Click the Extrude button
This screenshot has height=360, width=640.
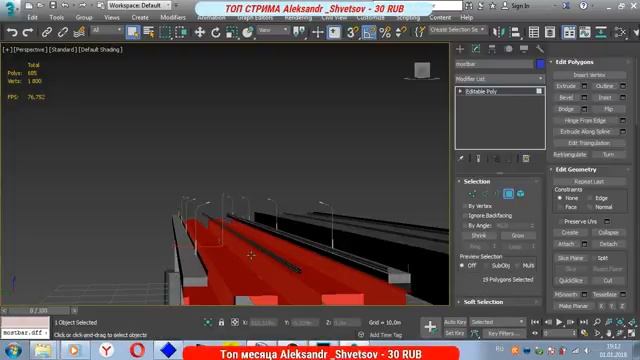(566, 86)
